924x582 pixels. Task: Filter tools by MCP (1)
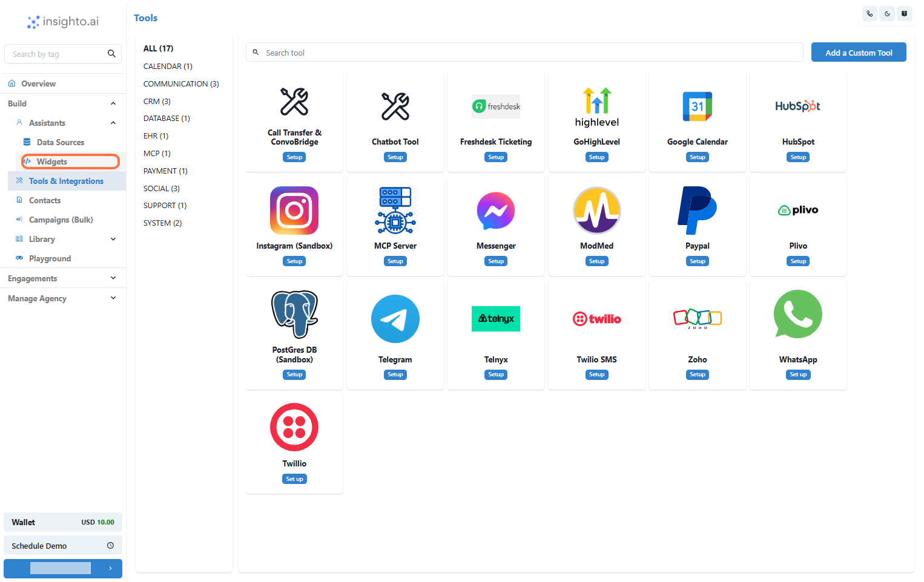click(x=157, y=153)
